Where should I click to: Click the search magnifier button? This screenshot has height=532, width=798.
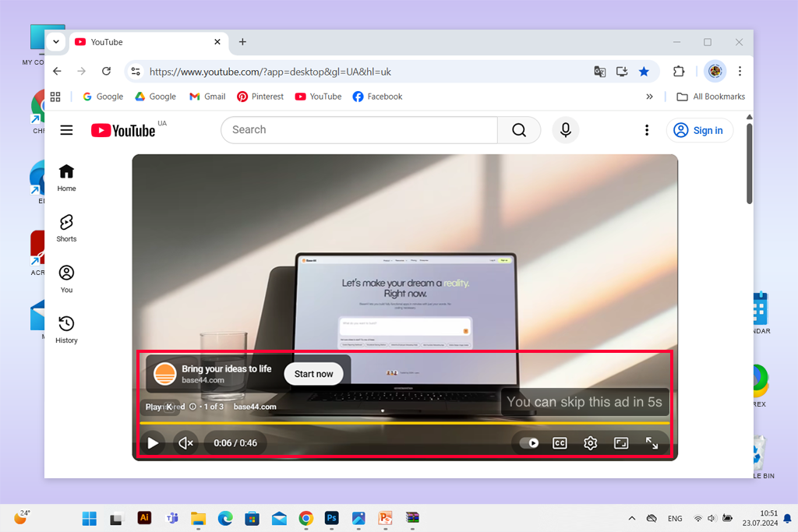pos(518,130)
